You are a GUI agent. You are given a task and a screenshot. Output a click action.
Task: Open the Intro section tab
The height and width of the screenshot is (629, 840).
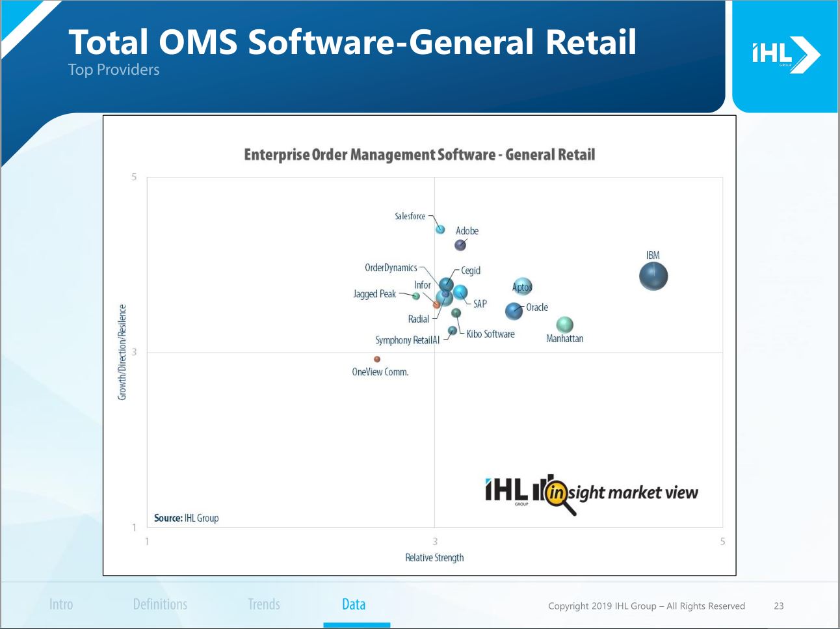61,604
